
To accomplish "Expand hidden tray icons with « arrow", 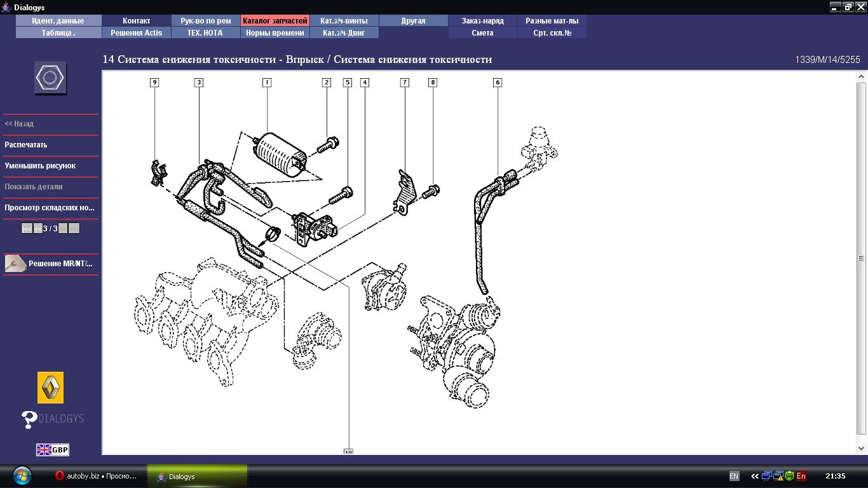I will [755, 476].
